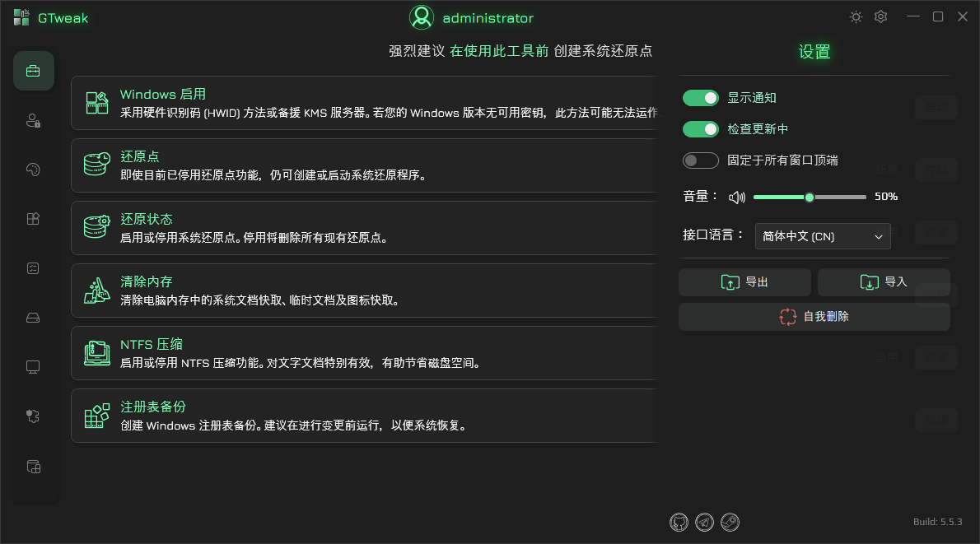
Task: Adjust the 音量 volume slider handle
Action: point(810,198)
